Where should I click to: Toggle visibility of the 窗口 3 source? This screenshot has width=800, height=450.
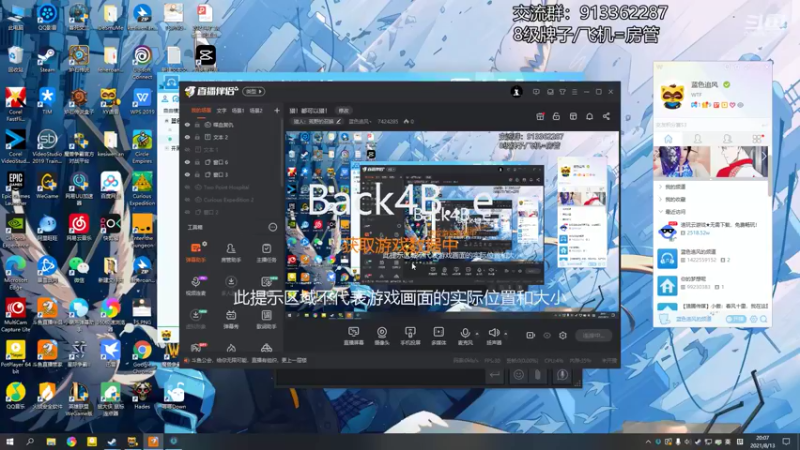point(187,175)
